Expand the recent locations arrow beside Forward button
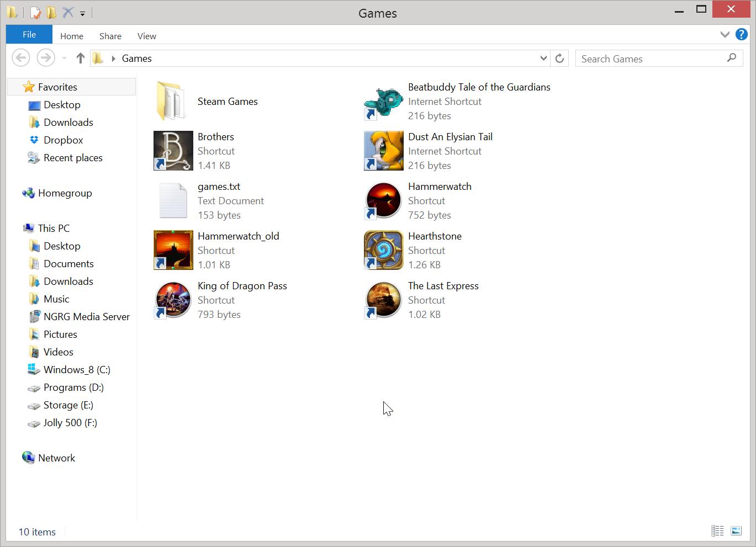Image resolution: width=756 pixels, height=547 pixels. 64,58
